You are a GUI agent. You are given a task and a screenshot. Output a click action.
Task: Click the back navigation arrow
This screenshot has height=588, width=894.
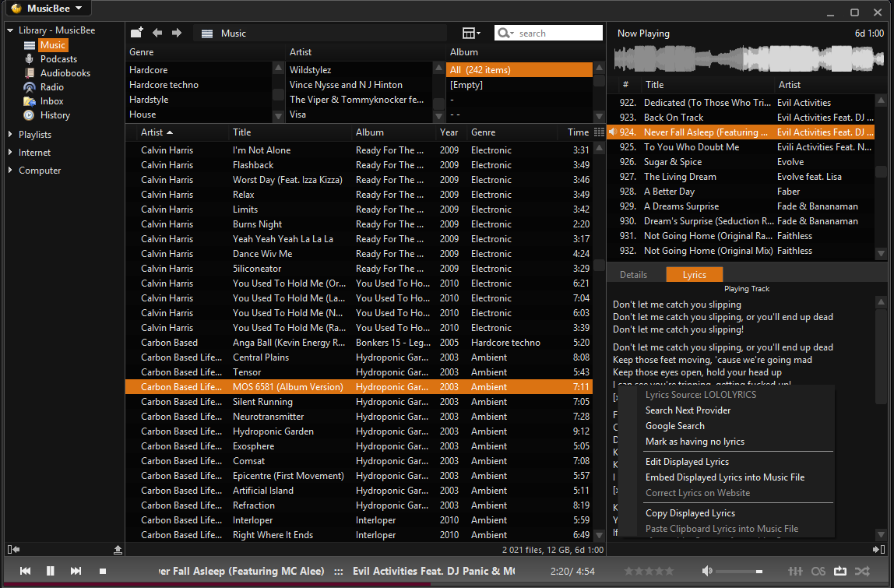[x=157, y=33]
